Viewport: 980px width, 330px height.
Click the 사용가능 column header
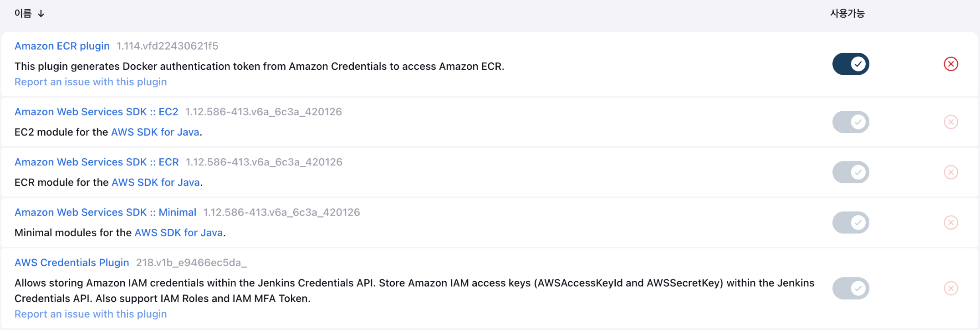(847, 14)
